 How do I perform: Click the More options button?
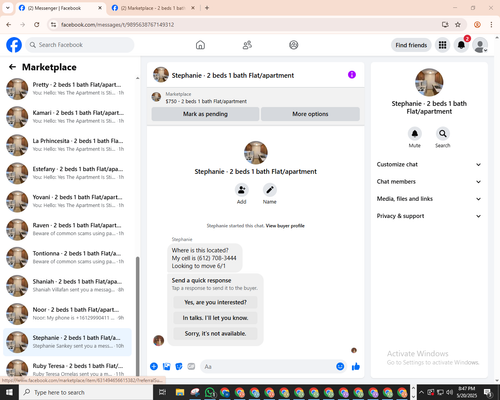(310, 114)
